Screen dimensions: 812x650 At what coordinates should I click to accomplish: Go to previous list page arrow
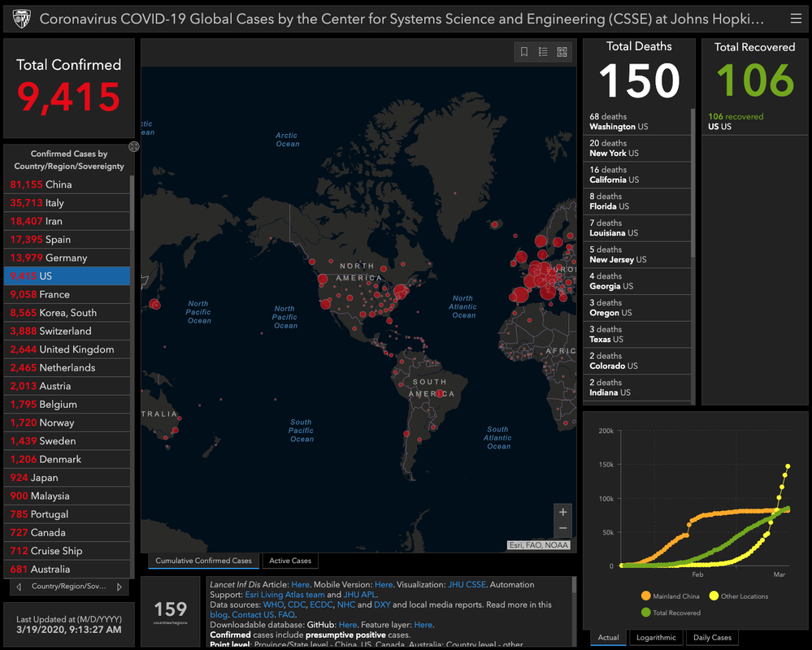click(20, 587)
